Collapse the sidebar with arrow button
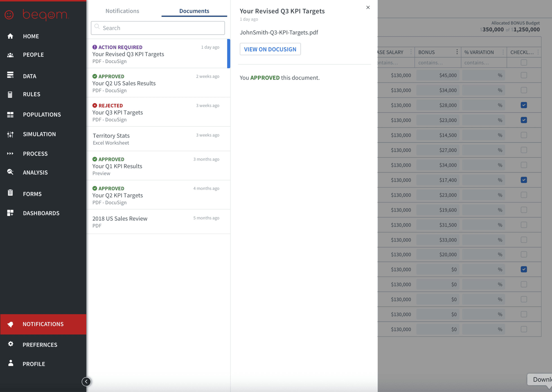 click(x=86, y=382)
